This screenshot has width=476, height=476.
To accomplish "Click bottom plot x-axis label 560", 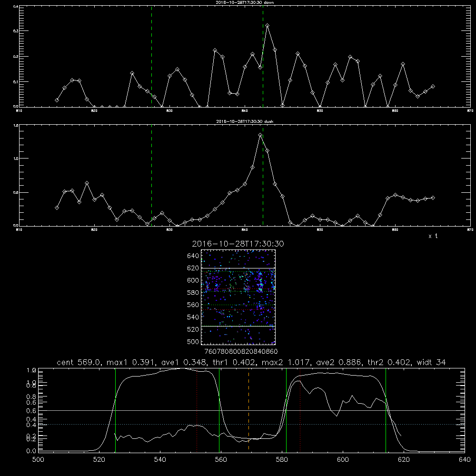I will [x=221, y=460].
